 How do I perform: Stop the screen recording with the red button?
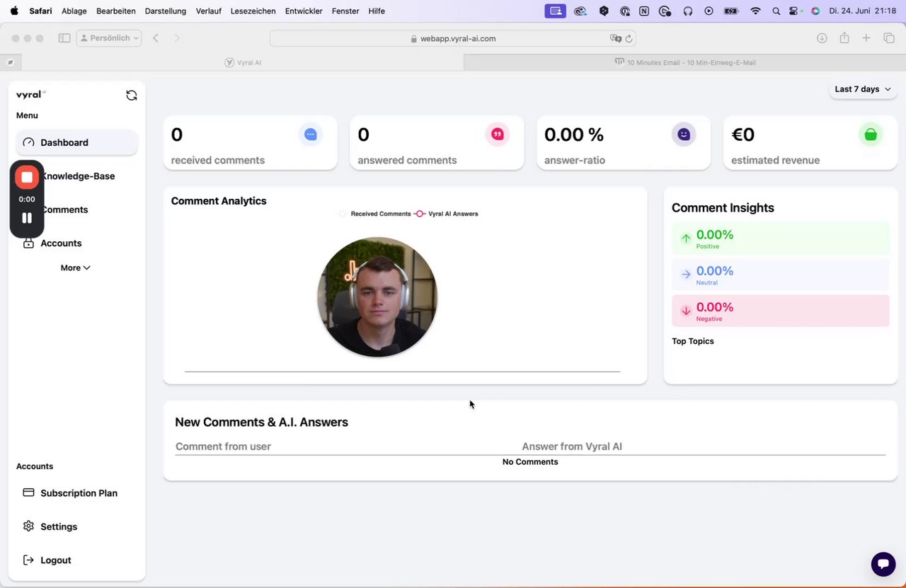tap(27, 177)
